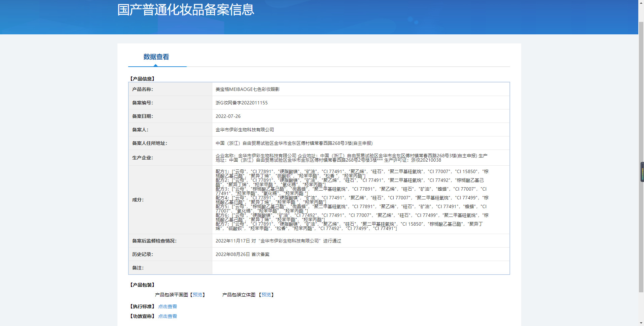Click the 【产品信息】 section heading
Viewport: 644px width, 326px height.
click(142, 79)
